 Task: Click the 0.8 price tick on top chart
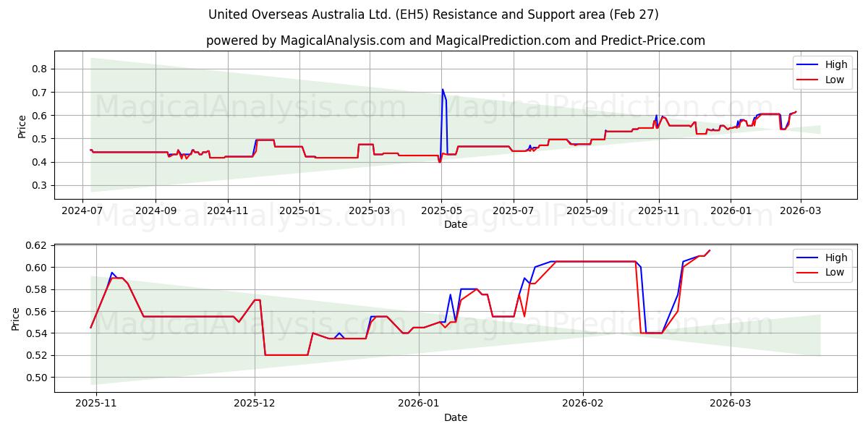[41, 69]
